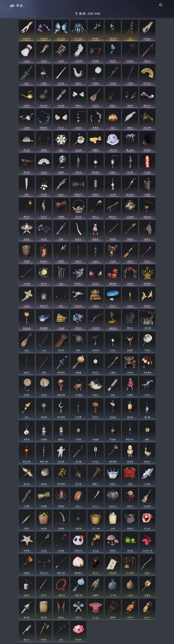Pick the 伴海潮 starfish item
Image resolution: width=174 pixels, height=644 pixels.
coord(27,542)
